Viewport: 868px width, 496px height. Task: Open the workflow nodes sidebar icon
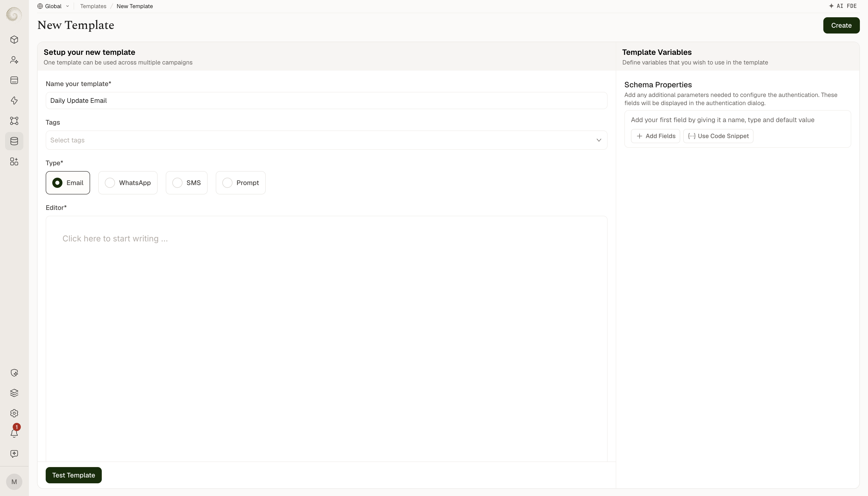(14, 121)
